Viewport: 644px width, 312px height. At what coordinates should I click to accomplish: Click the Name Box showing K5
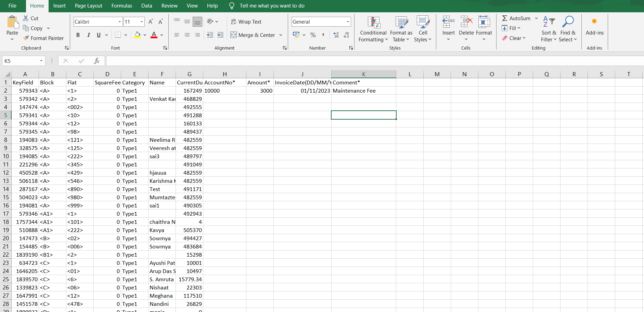[21, 60]
